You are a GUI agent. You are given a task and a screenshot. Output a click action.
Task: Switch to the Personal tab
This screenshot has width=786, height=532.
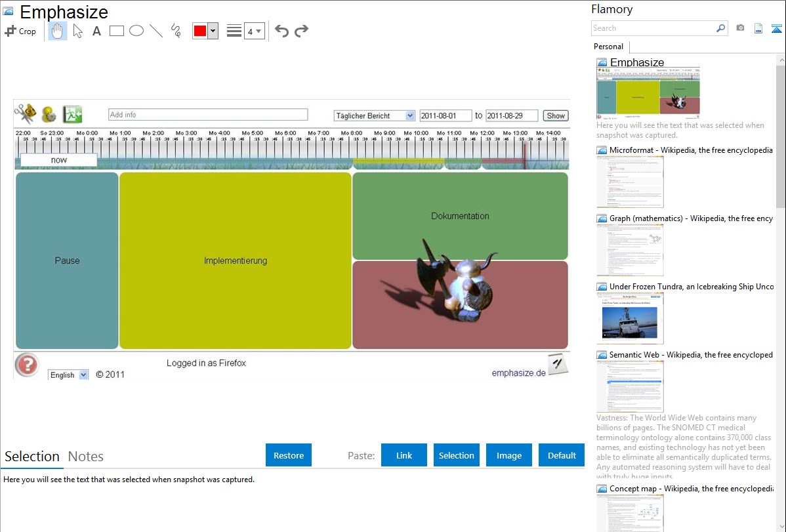click(609, 46)
